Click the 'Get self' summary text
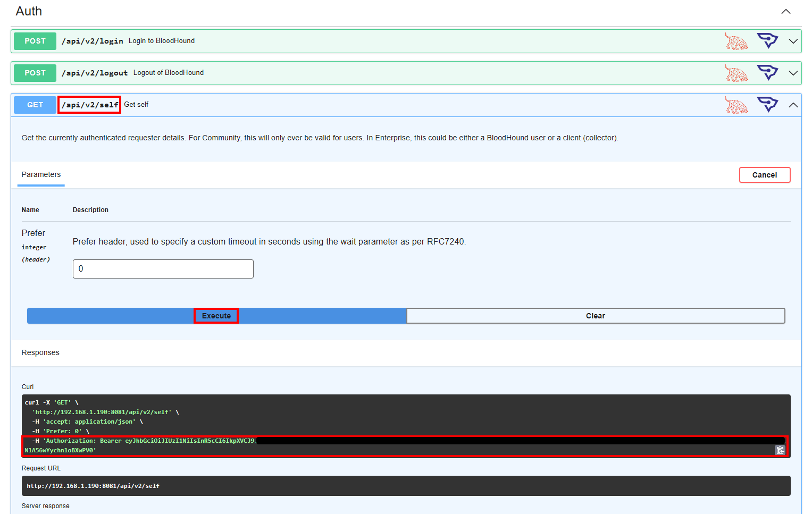Viewport: 812px width, 514px height. [x=136, y=105]
